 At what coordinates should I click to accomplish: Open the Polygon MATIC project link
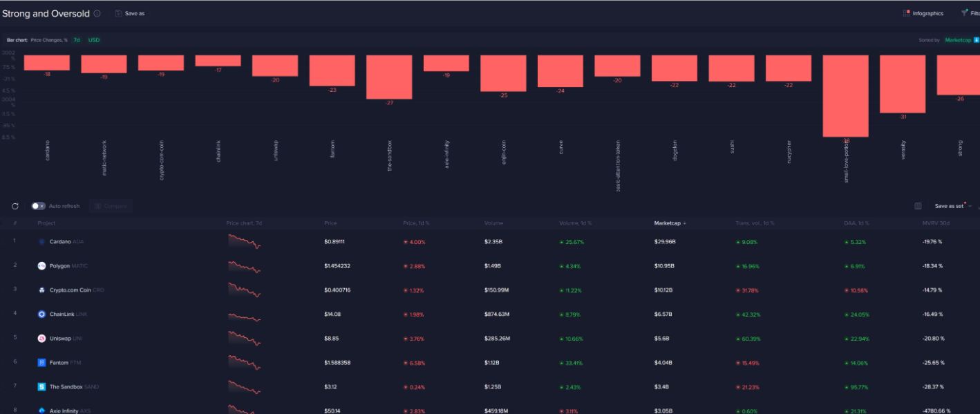click(x=68, y=266)
